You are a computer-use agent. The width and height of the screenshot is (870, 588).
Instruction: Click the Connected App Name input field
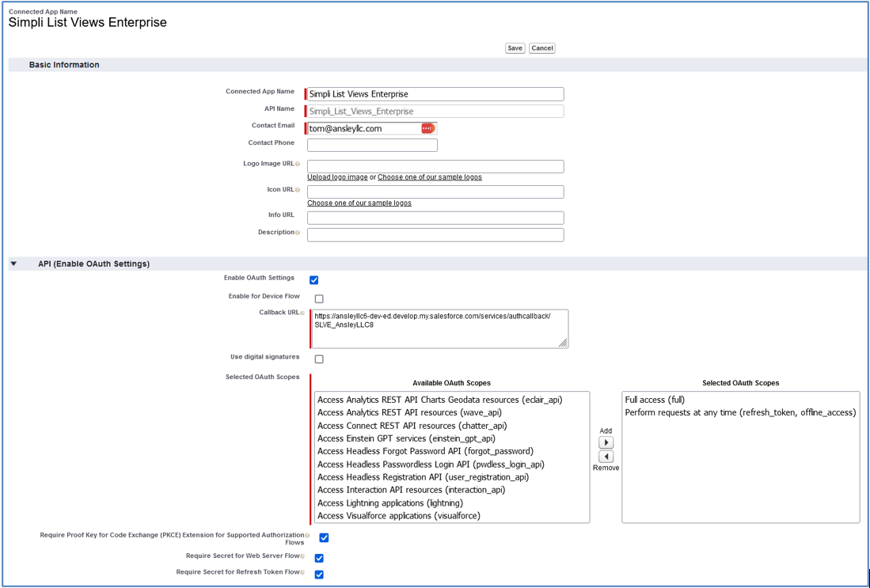(435, 94)
